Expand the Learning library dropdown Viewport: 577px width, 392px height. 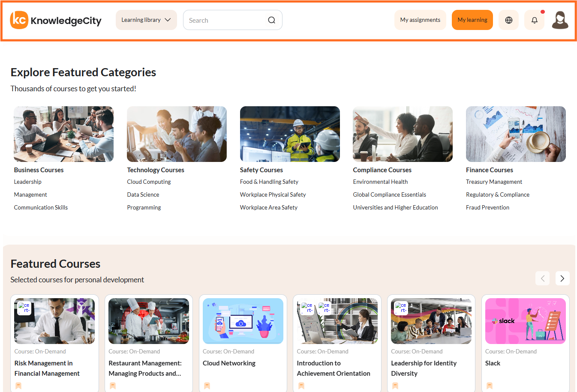[146, 20]
